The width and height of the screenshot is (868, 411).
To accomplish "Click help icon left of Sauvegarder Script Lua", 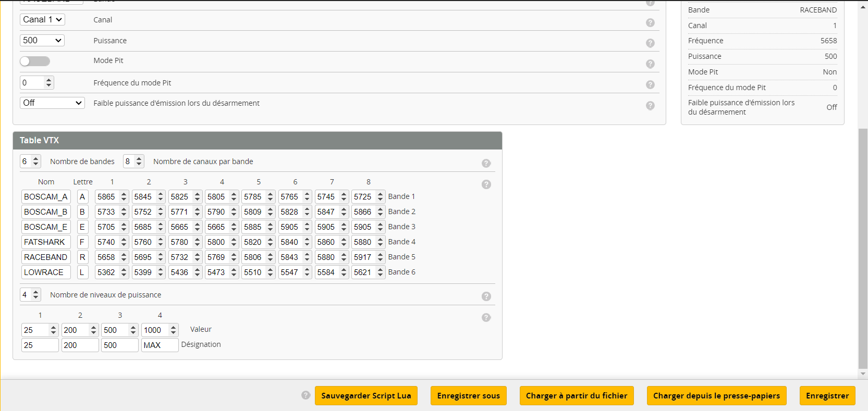I will [x=306, y=395].
